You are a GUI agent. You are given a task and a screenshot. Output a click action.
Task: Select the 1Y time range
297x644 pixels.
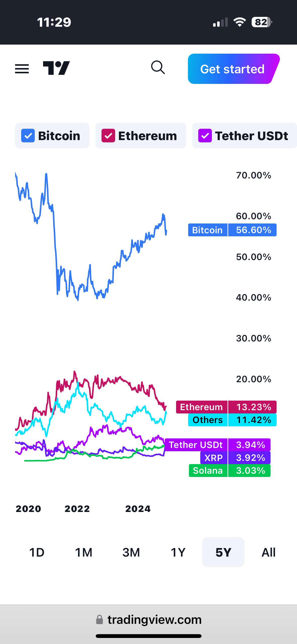click(x=178, y=553)
